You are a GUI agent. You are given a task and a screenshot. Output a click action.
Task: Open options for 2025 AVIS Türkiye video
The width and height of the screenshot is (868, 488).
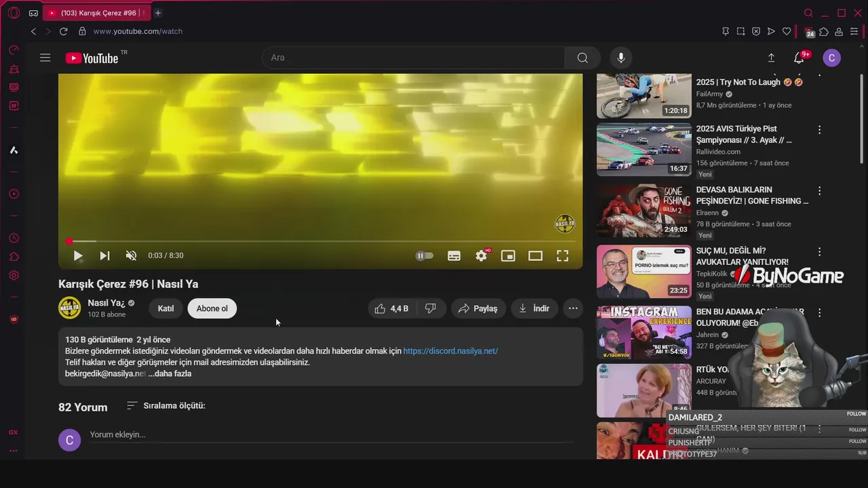(x=819, y=129)
